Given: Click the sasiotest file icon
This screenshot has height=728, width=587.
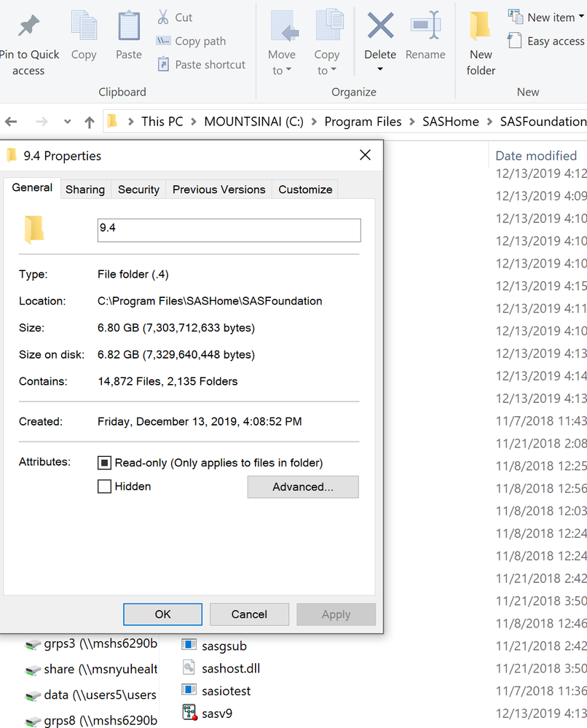Looking at the screenshot, I should click(x=189, y=690).
